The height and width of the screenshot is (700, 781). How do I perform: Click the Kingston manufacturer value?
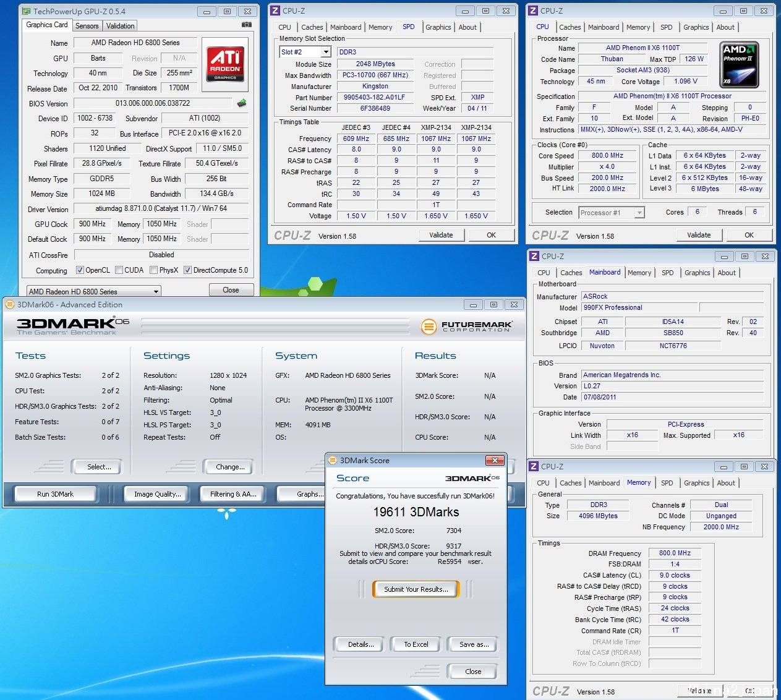pos(375,87)
